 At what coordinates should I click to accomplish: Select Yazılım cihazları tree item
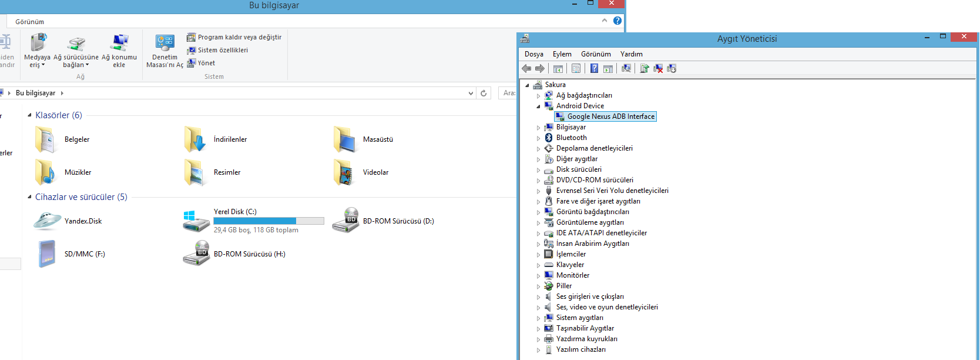(x=581, y=349)
